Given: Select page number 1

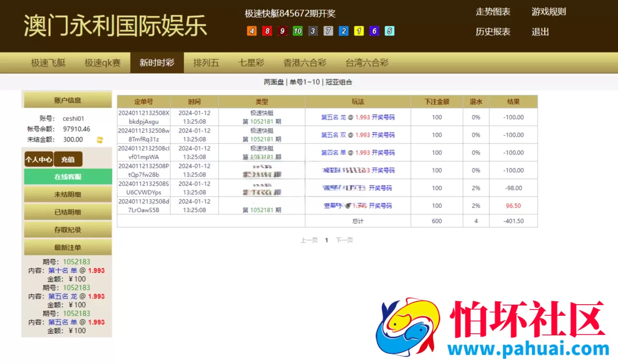Looking at the screenshot, I should click(x=327, y=240).
